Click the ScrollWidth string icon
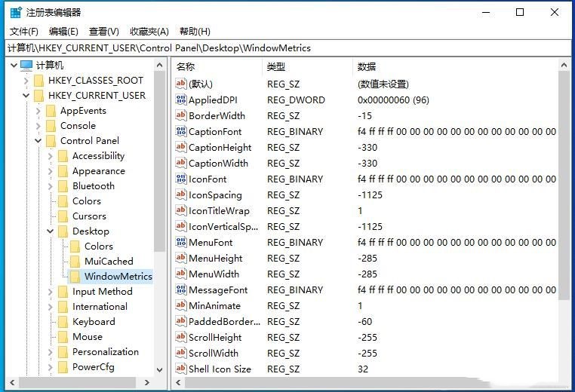Viewport: 575px width, 392px height. click(x=181, y=353)
